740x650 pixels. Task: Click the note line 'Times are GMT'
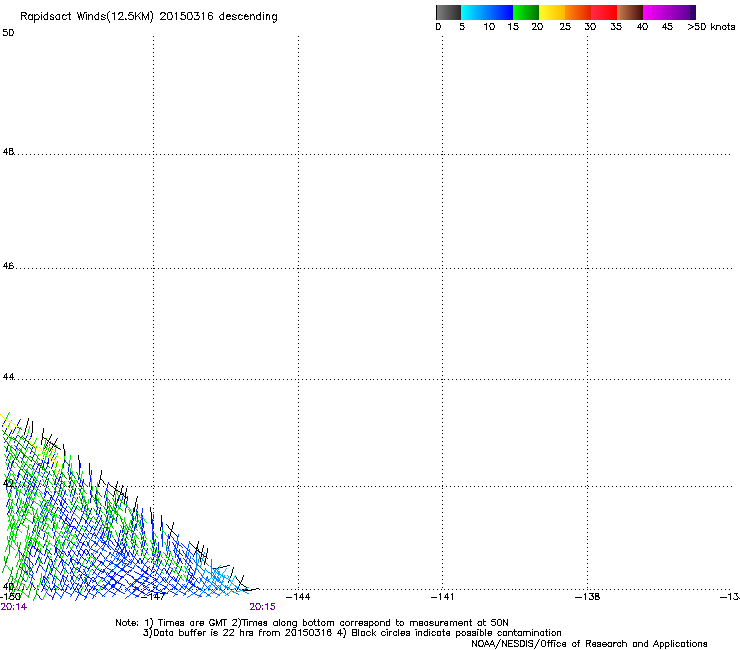coord(193,623)
